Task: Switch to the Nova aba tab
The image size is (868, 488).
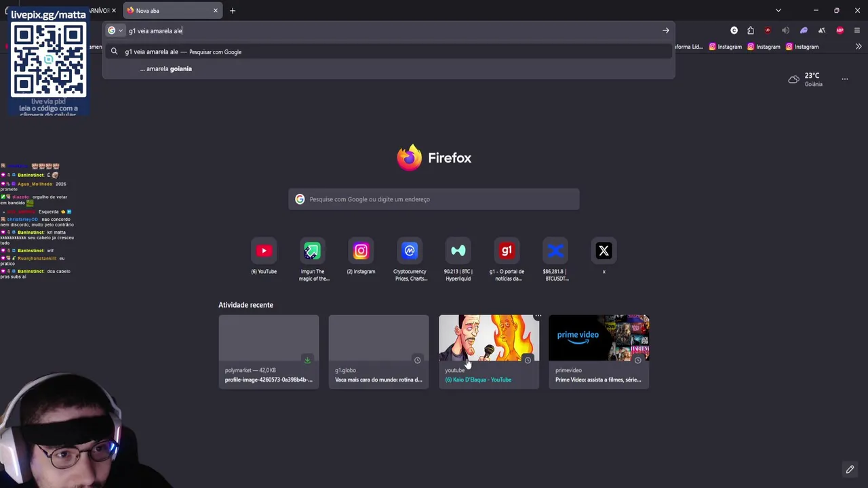Action: pos(173,10)
